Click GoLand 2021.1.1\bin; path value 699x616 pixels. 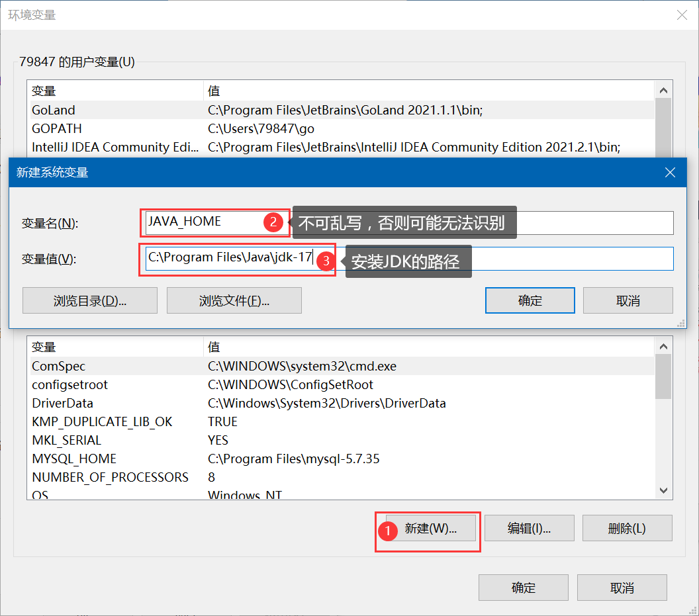345,110
